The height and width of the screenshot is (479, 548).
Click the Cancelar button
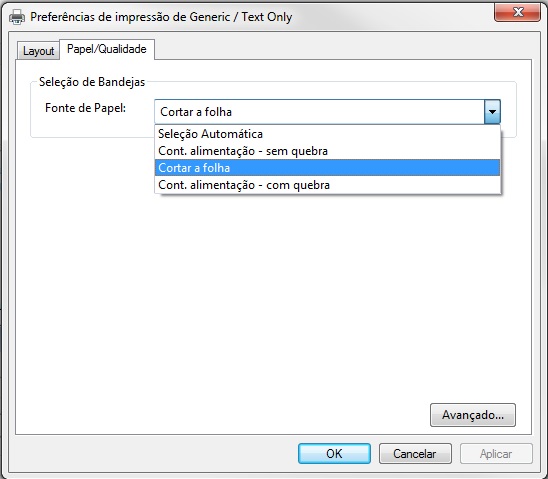point(415,453)
